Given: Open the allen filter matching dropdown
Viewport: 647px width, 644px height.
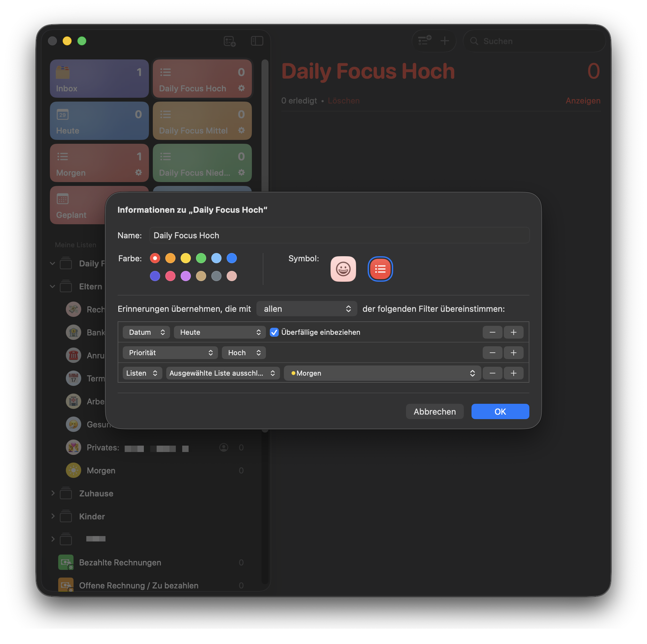Looking at the screenshot, I should pyautogui.click(x=307, y=309).
